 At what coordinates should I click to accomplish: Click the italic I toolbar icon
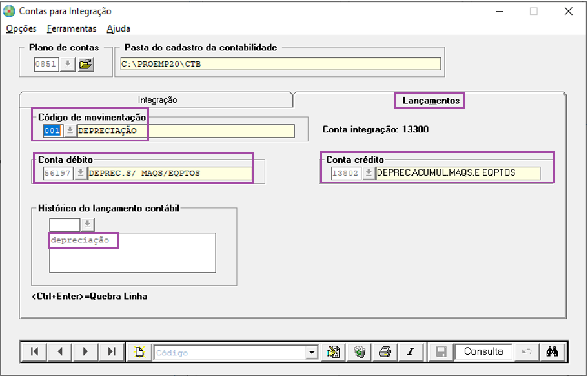coord(411,351)
